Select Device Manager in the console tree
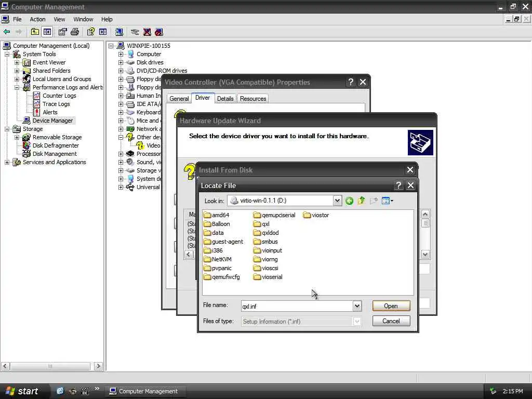Image resolution: width=532 pixels, height=399 pixels. 52,121
